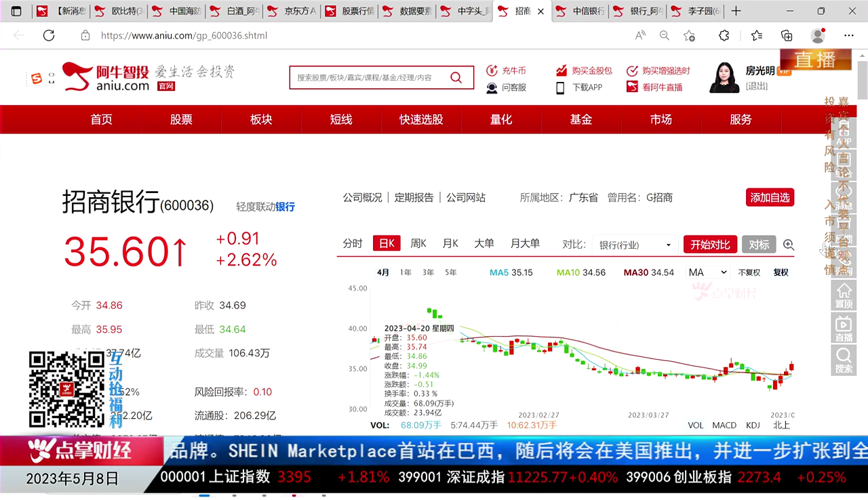Open the favorites list icon
This screenshot has width=868, height=500.
pos(757,36)
